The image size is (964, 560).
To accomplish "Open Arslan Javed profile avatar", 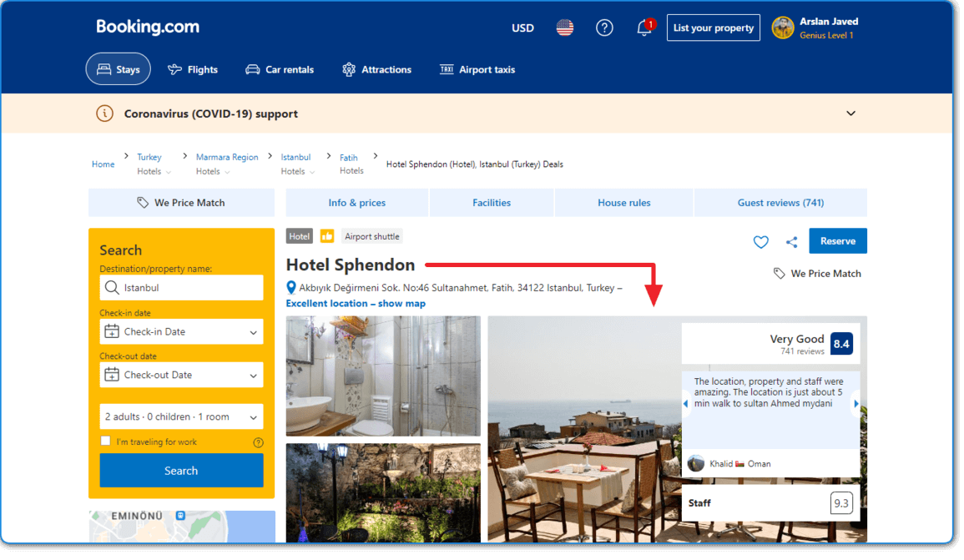I will (783, 28).
